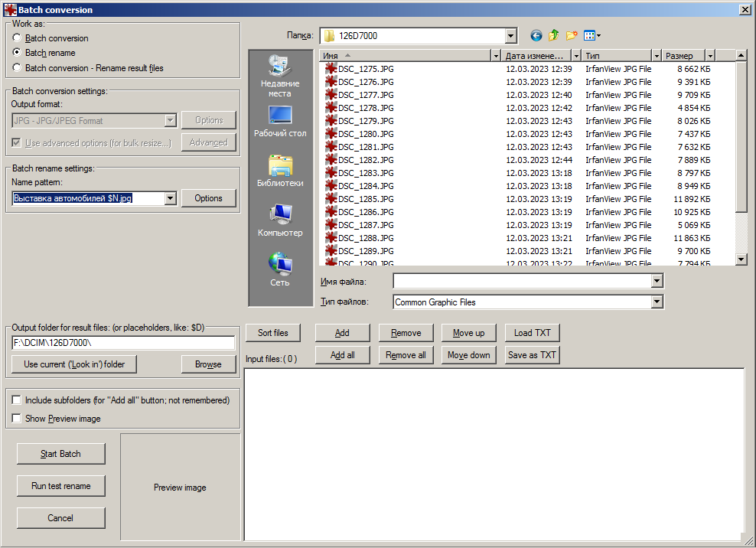This screenshot has height=548, width=756.
Task: Click the Move down button
Action: coord(468,355)
